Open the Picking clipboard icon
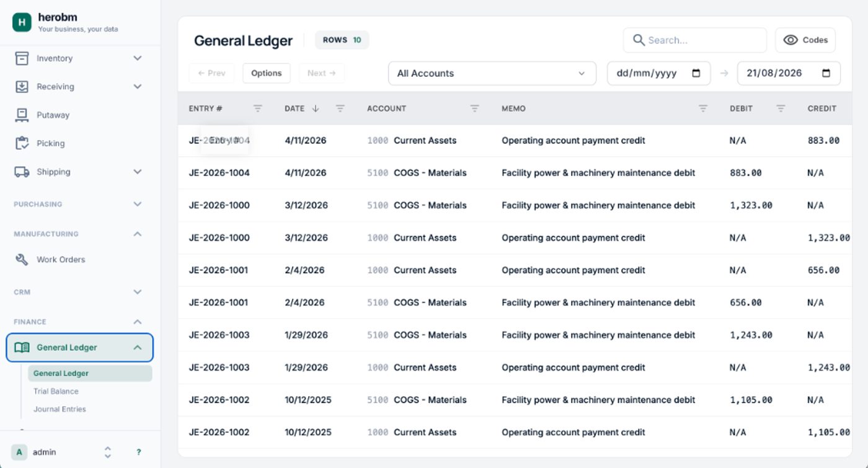Screen dimensions: 868x468 click(x=22, y=143)
